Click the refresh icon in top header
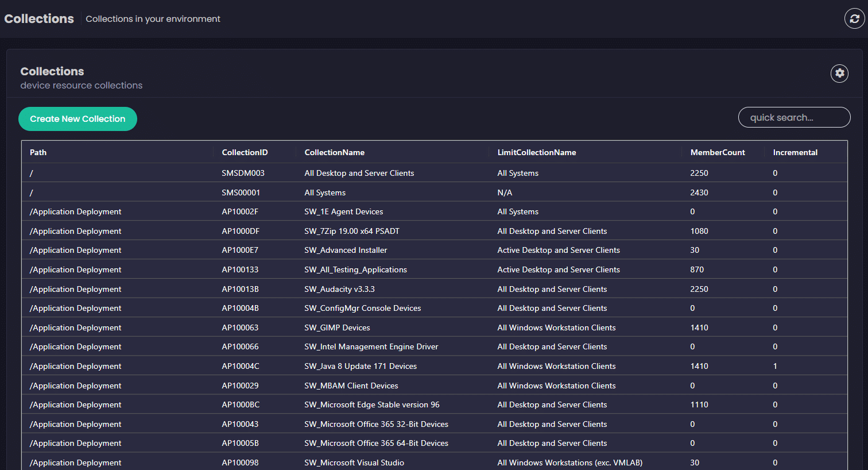Image resolution: width=868 pixels, height=470 pixels. (x=854, y=18)
